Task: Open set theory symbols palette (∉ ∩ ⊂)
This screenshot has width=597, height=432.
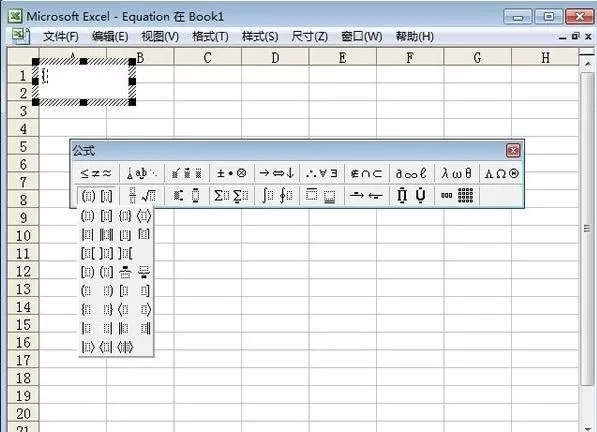Action: click(x=367, y=174)
